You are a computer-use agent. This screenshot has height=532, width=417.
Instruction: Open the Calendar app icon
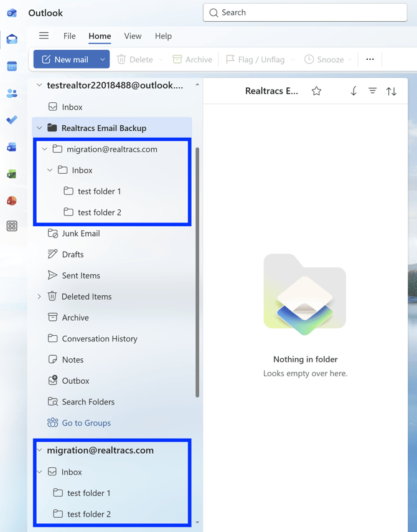pos(12,66)
